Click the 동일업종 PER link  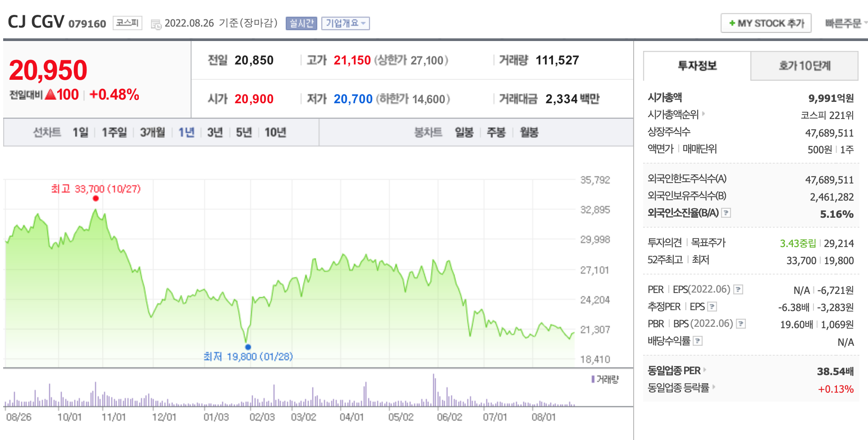[x=674, y=371]
